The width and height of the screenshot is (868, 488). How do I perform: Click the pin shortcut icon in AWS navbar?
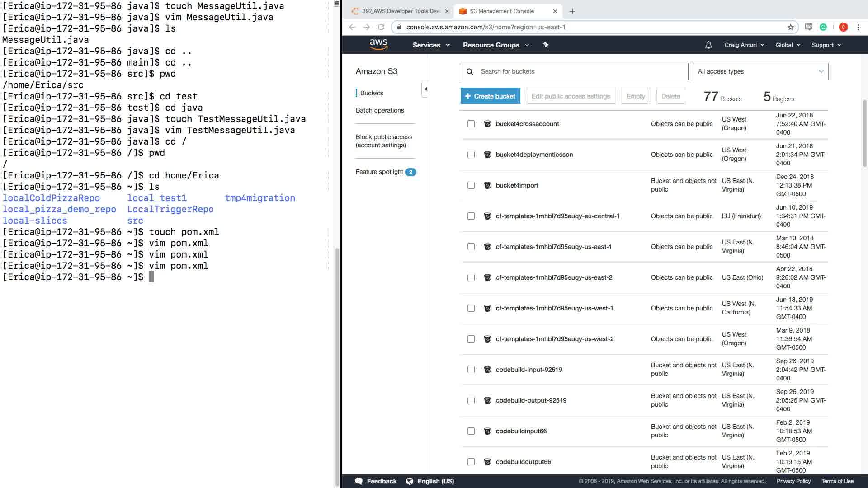tap(546, 45)
